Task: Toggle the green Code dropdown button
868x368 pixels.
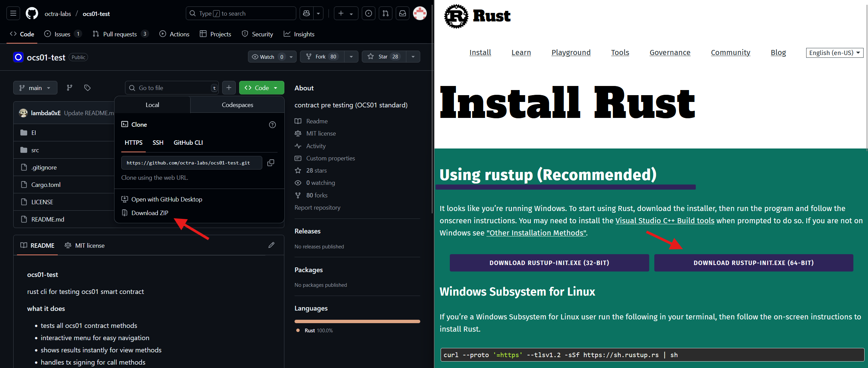Action: click(262, 88)
